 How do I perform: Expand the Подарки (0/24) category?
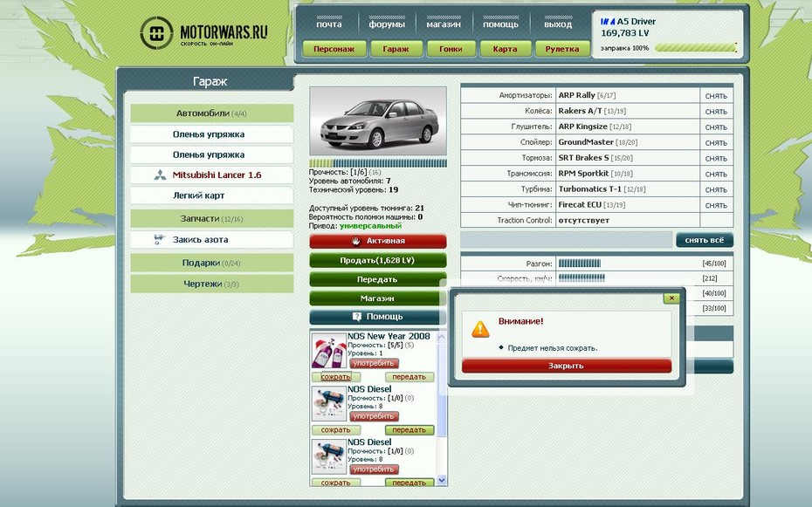pos(212,263)
